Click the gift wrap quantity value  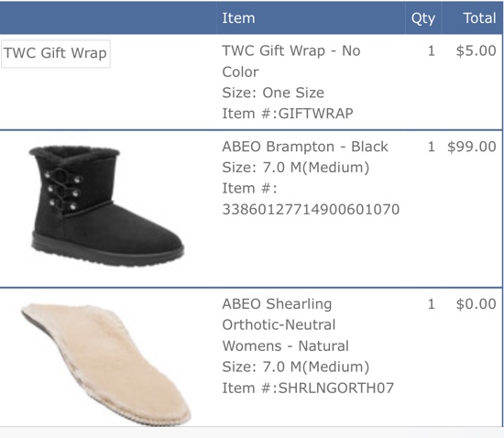click(x=432, y=50)
